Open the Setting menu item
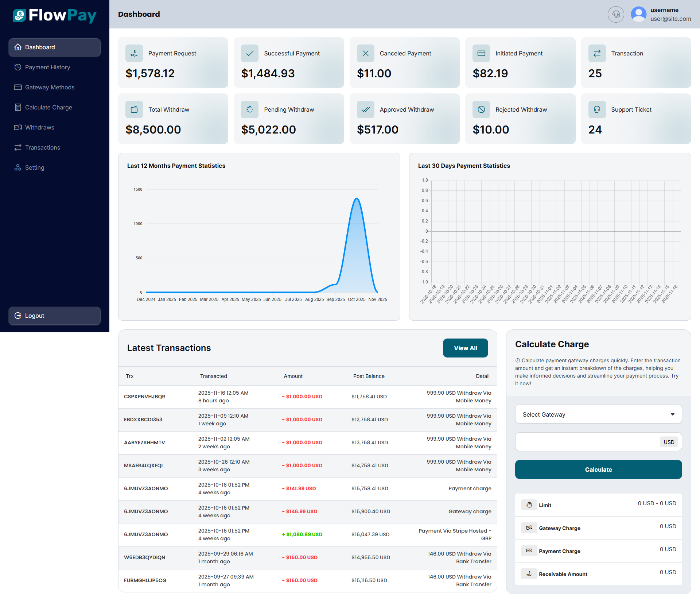 coord(35,167)
